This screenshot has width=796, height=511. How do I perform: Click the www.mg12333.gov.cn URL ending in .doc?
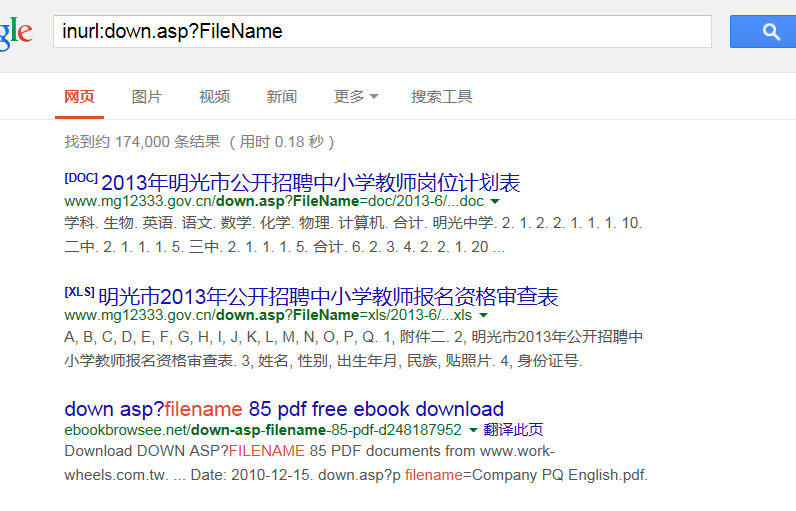click(x=274, y=201)
